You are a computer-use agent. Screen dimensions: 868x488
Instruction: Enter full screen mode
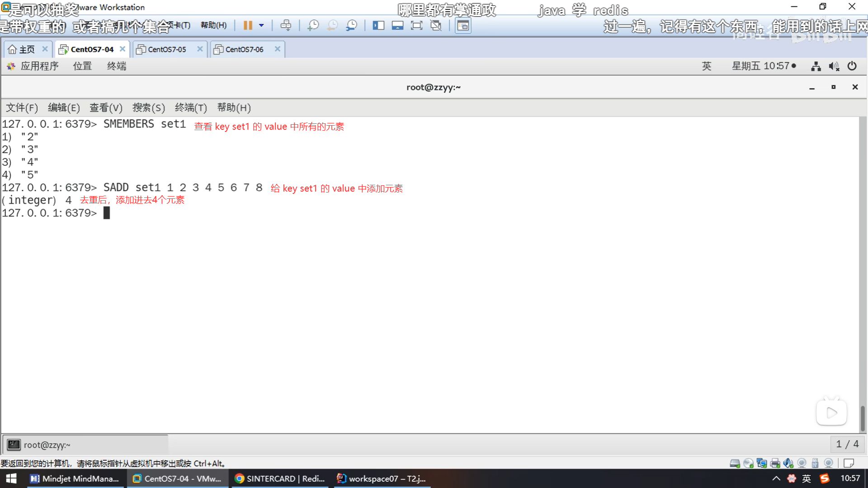tap(416, 25)
